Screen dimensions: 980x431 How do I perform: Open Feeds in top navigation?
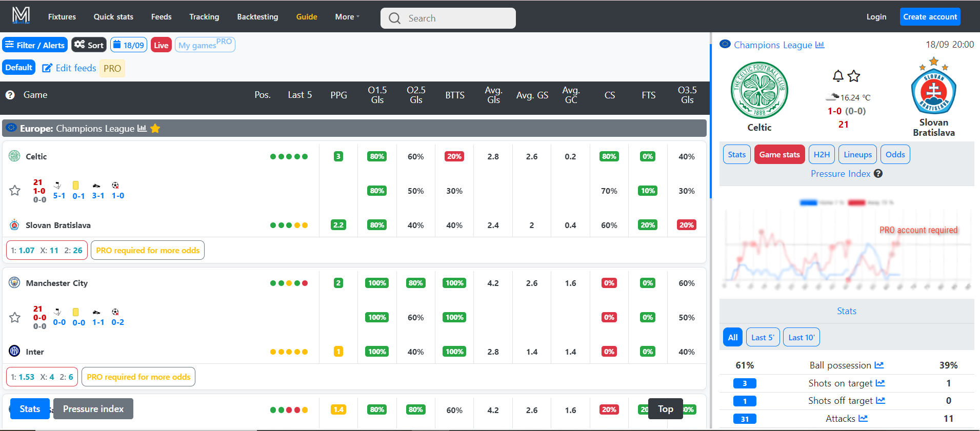pos(162,17)
